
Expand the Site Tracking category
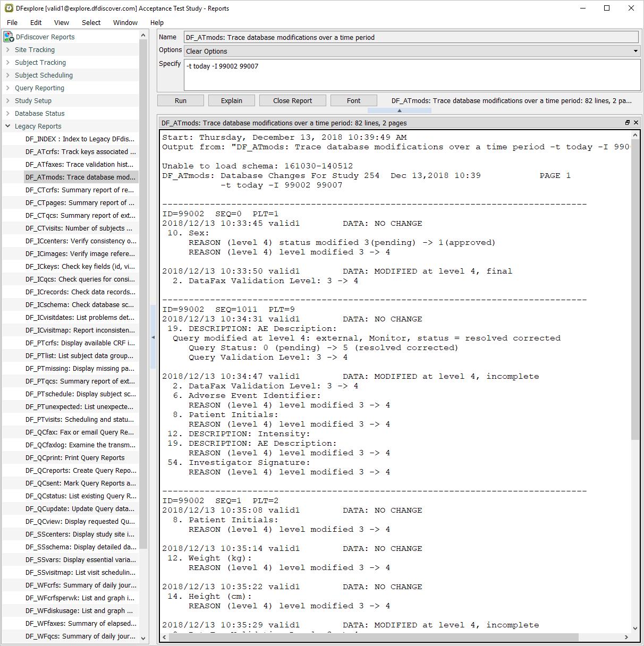click(8, 49)
